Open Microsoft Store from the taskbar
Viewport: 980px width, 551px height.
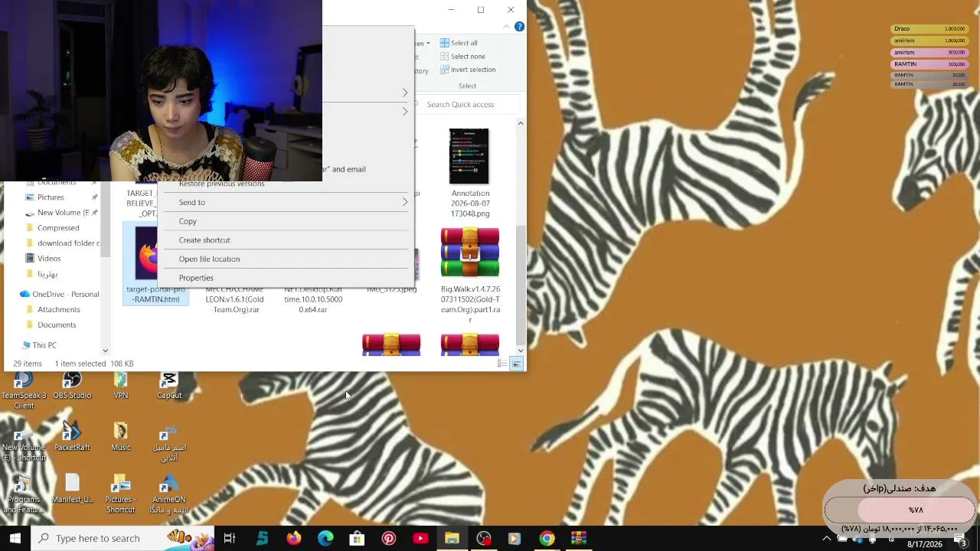[x=357, y=538]
